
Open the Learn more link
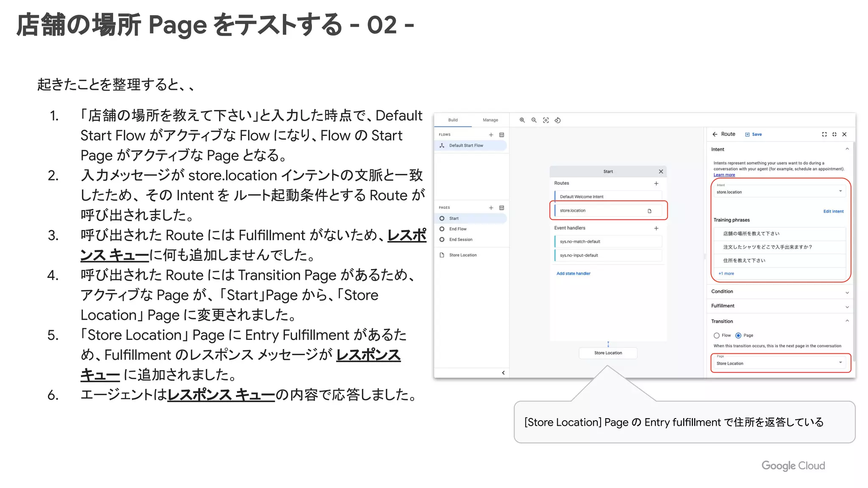click(724, 175)
